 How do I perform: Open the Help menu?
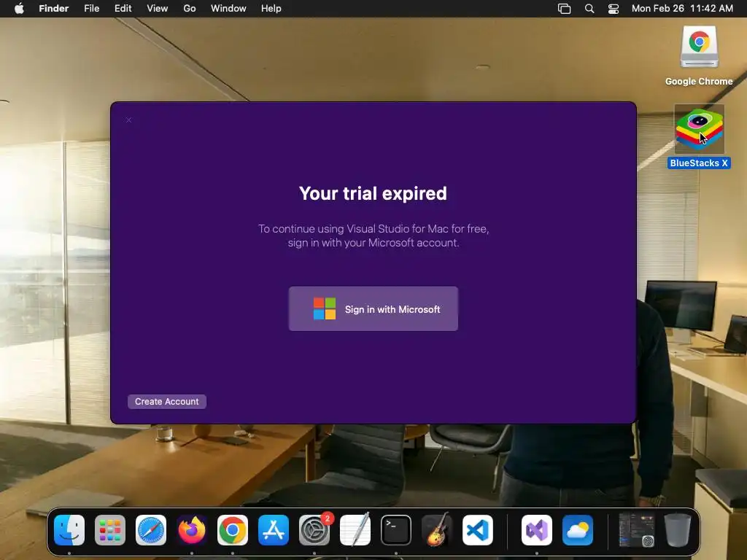271,9
